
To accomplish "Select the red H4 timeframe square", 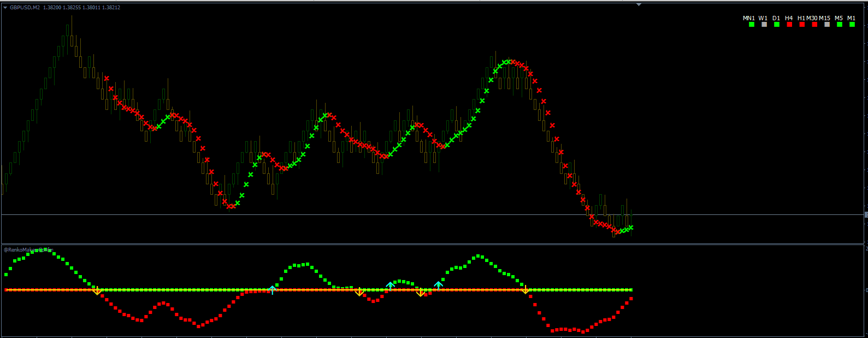I will pos(789,24).
